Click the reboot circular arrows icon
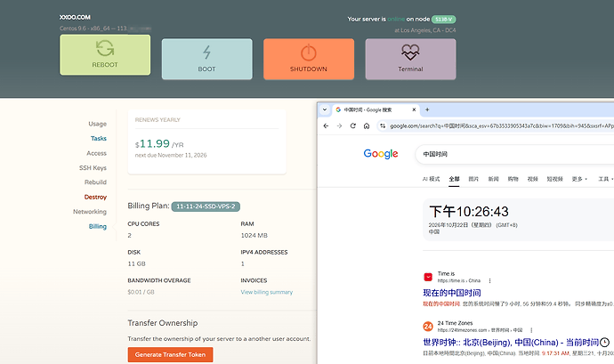This screenshot has width=614, height=364. [x=105, y=48]
